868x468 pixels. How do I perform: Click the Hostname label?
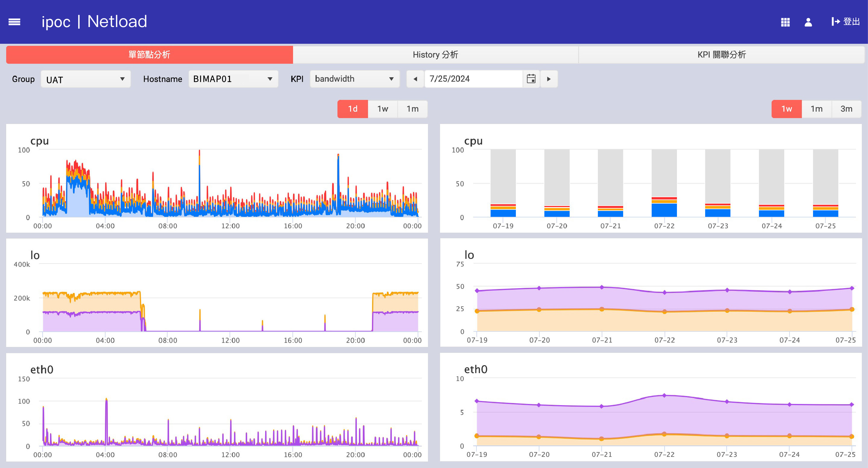point(163,79)
